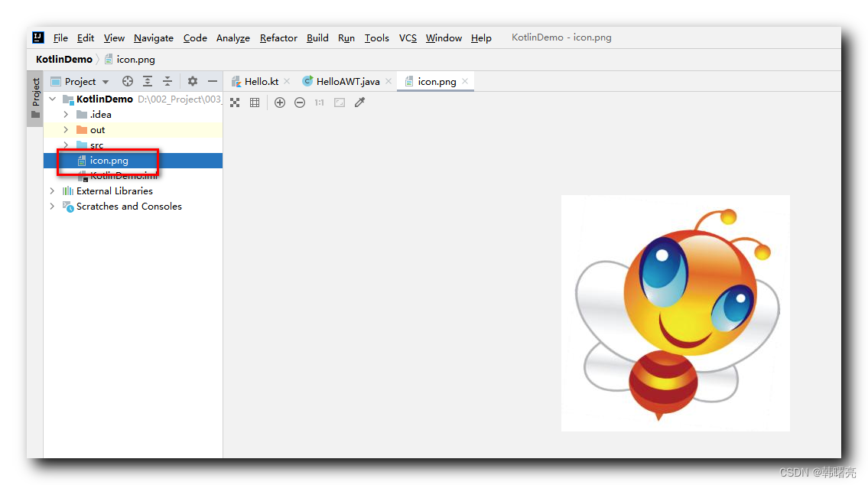Collapse the KotlinDemo project node

click(52, 99)
